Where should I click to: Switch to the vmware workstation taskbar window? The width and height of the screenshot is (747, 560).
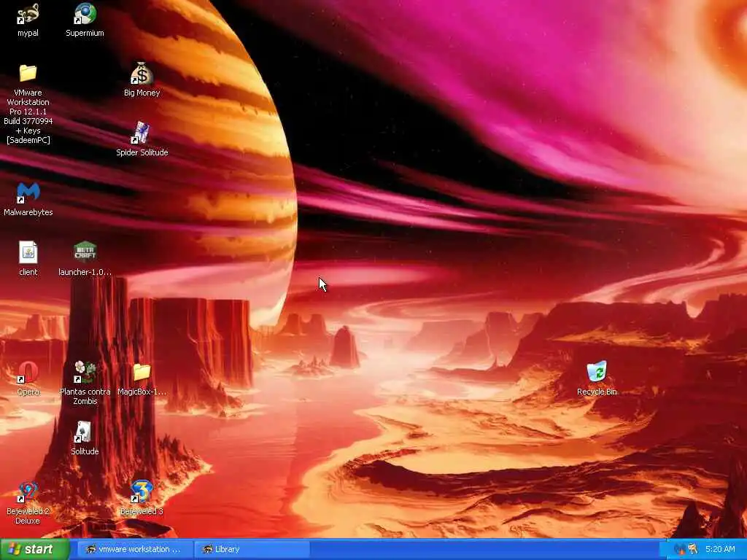tap(133, 550)
